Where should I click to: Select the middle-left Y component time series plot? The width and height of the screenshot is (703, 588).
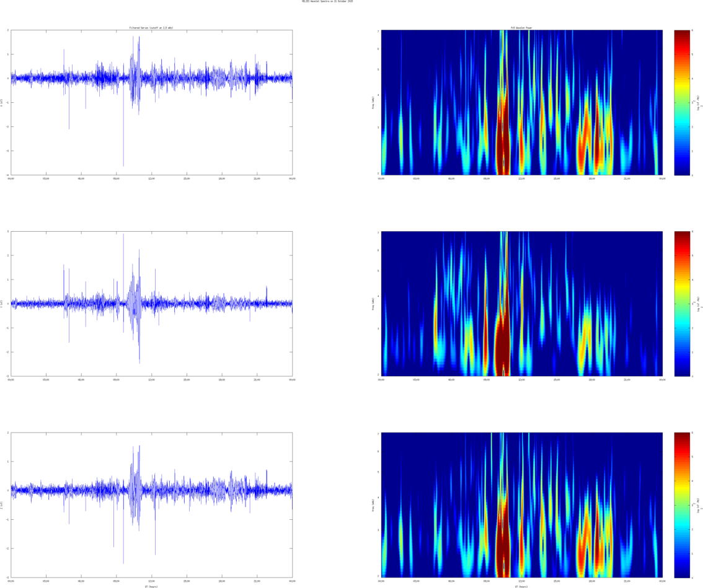pos(151,304)
